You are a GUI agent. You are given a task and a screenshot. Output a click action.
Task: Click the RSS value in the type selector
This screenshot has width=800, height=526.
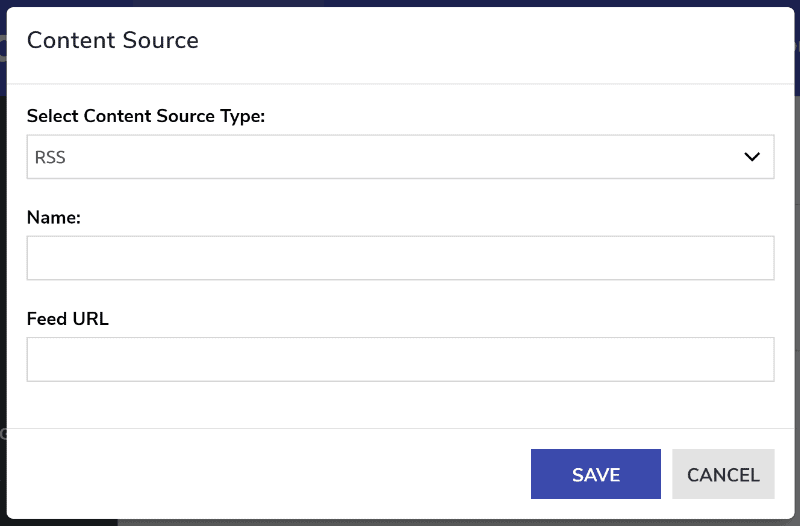point(50,157)
